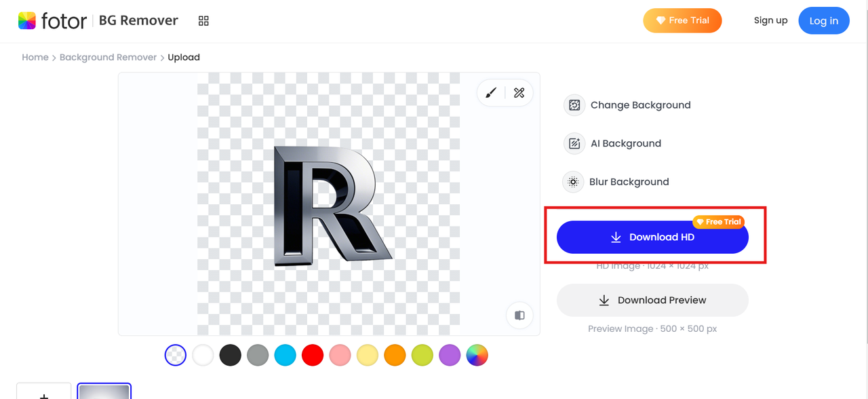Screen dimensions: 868x399
Task: Select the uploaded image thumbnail
Action: coord(104,392)
